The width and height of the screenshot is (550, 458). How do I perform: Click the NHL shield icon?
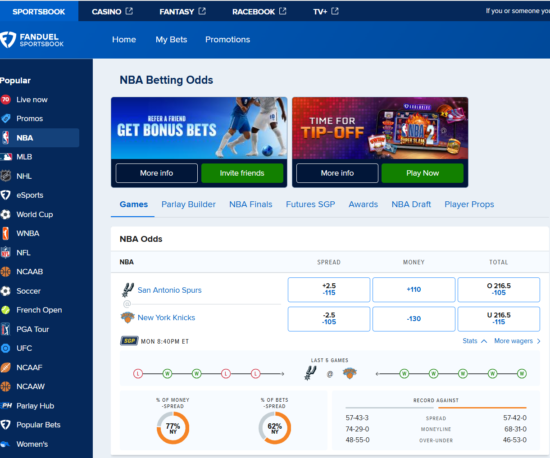pyautogui.click(x=5, y=176)
